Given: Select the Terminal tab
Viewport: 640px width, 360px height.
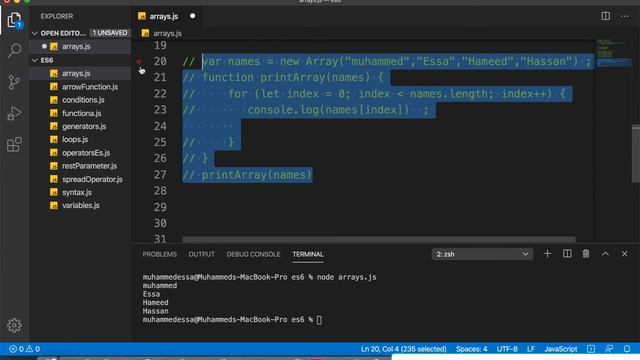Looking at the screenshot, I should tap(308, 254).
